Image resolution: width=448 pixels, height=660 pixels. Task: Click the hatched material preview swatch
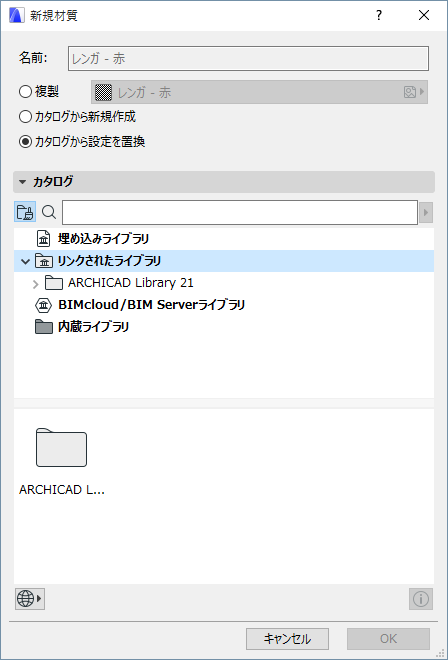tap(104, 92)
